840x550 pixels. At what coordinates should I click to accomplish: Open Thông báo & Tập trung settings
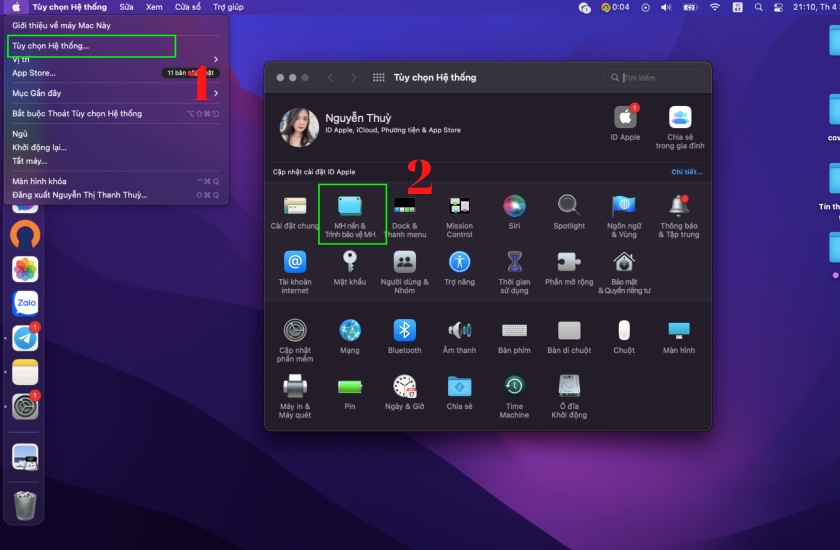pyautogui.click(x=679, y=216)
